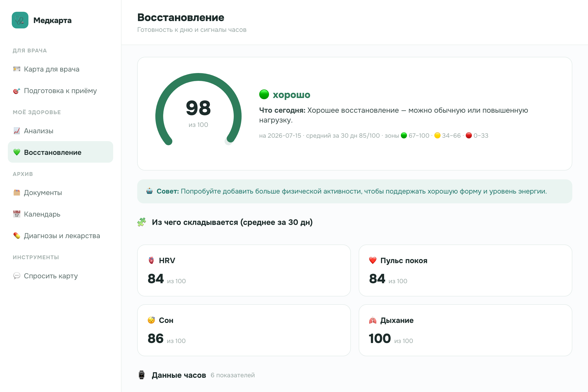Open Диагнозы и лекарства page
This screenshot has height=392, width=588.
pos(61,236)
